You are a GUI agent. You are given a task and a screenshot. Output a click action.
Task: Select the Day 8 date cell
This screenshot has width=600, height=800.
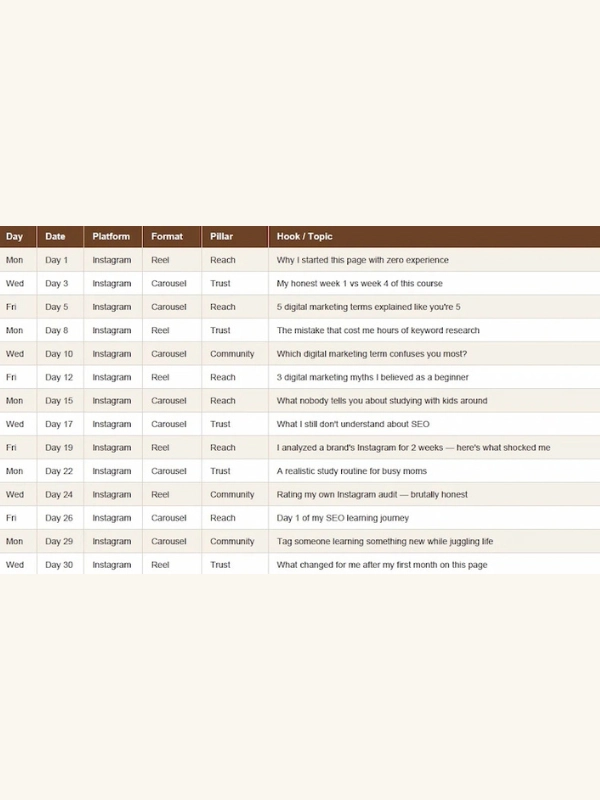[60, 330]
